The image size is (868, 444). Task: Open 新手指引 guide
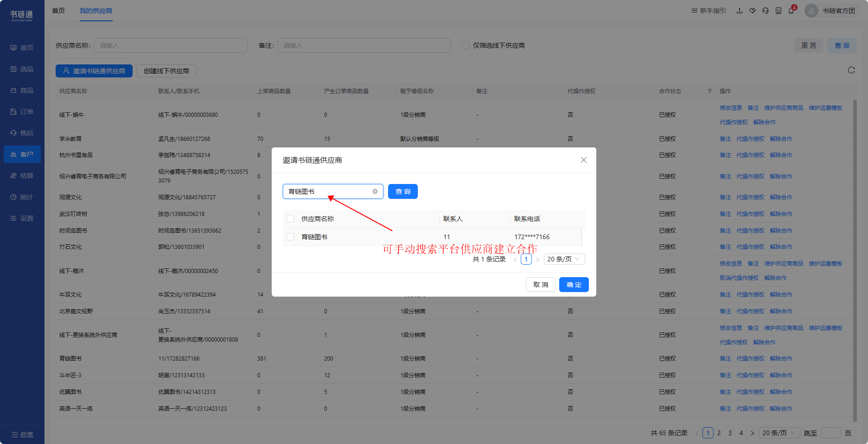pos(709,11)
